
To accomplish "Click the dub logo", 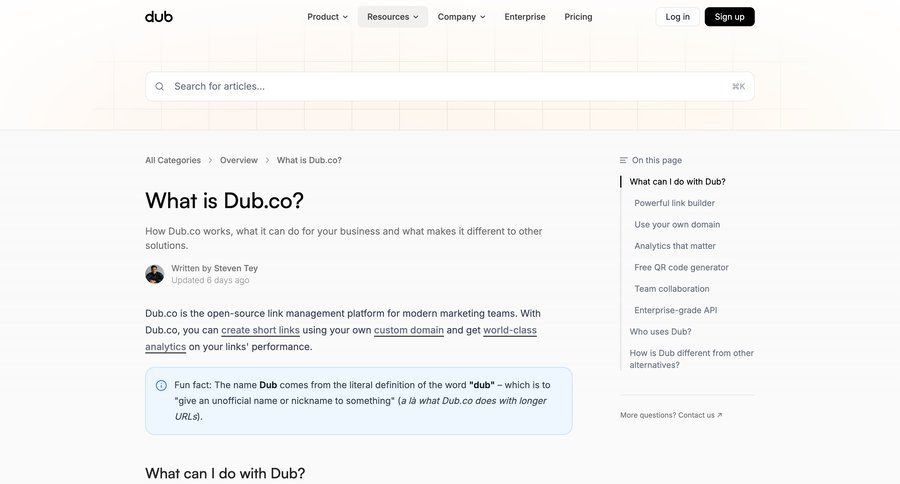I will point(159,17).
